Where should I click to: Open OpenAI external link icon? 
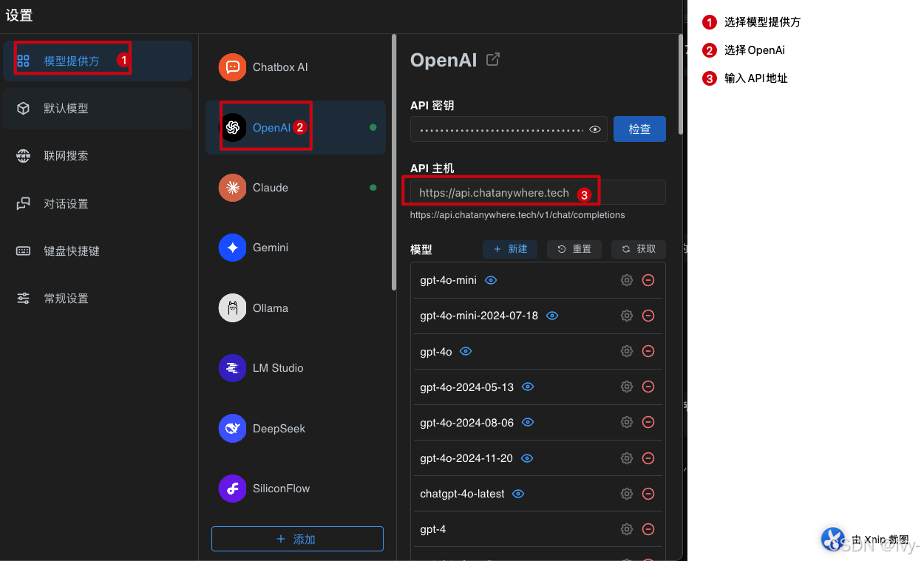(493, 60)
